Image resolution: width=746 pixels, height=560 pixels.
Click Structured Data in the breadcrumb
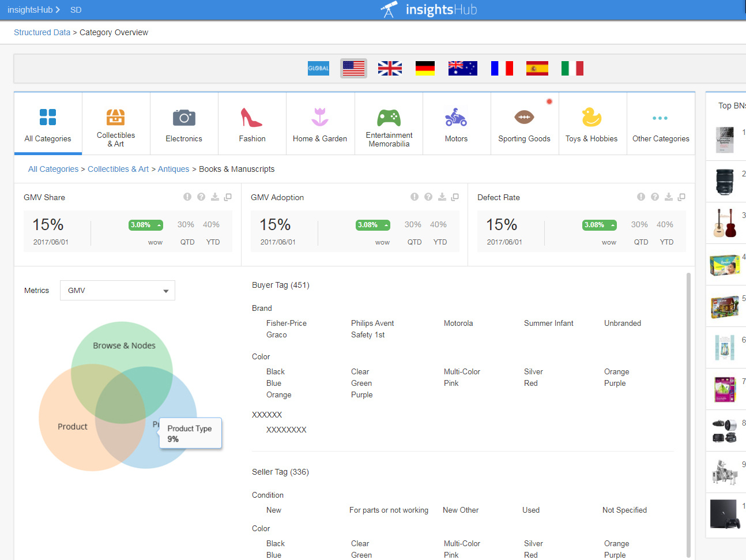click(42, 32)
